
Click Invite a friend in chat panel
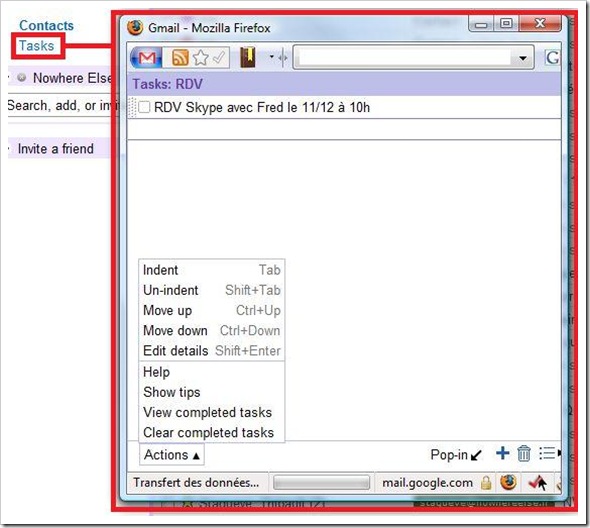(56, 149)
